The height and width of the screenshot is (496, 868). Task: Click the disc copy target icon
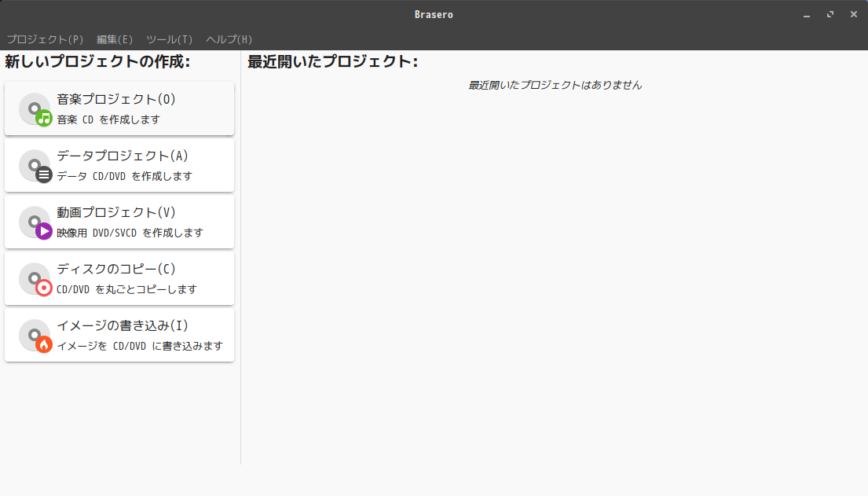[x=35, y=279]
